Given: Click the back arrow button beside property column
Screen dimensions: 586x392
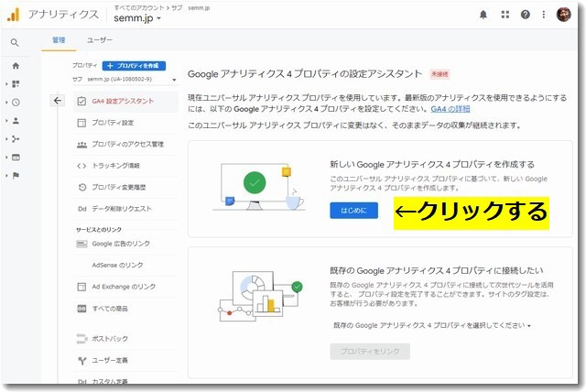Looking at the screenshot, I should coord(58,101).
